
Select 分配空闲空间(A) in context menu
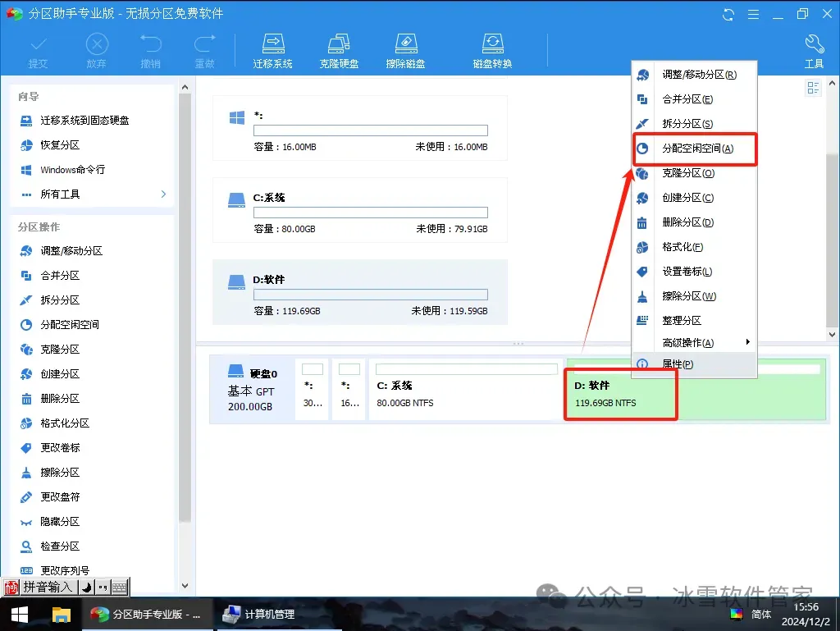(x=695, y=149)
